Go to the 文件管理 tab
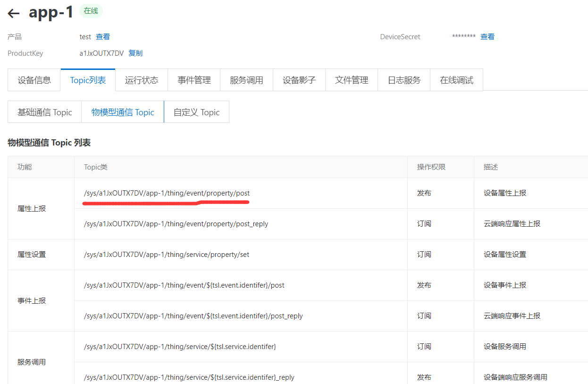The width and height of the screenshot is (588, 384). (x=352, y=80)
